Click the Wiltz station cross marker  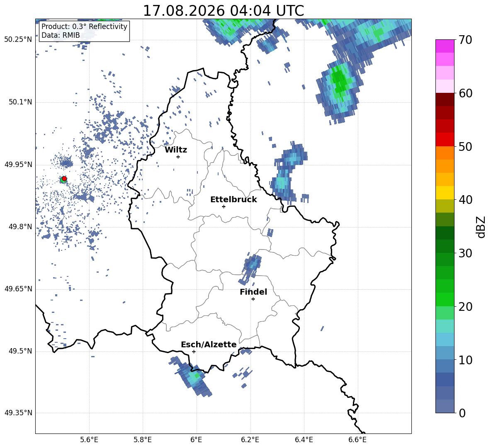pyautogui.click(x=178, y=157)
